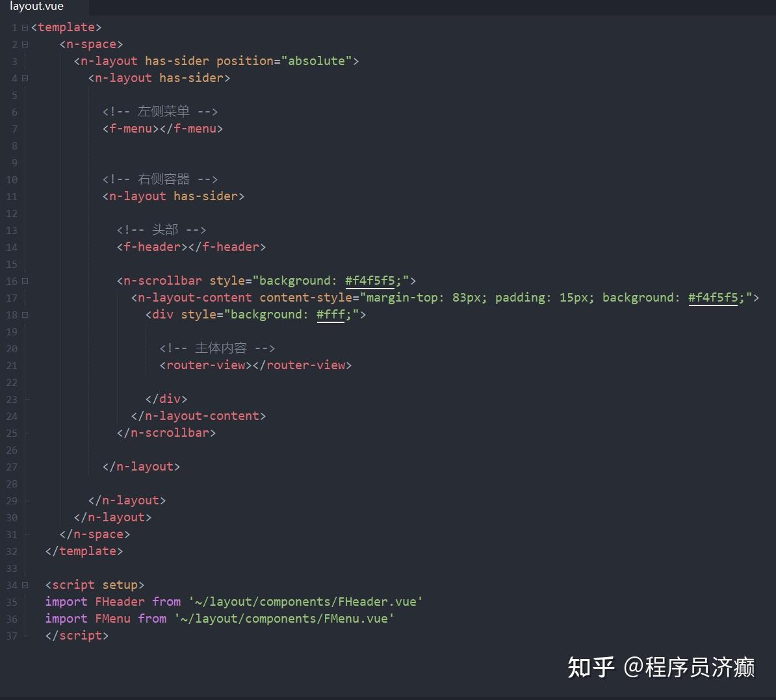Click the router-view opening tag
Screen dimensions: 776x700
205,365
